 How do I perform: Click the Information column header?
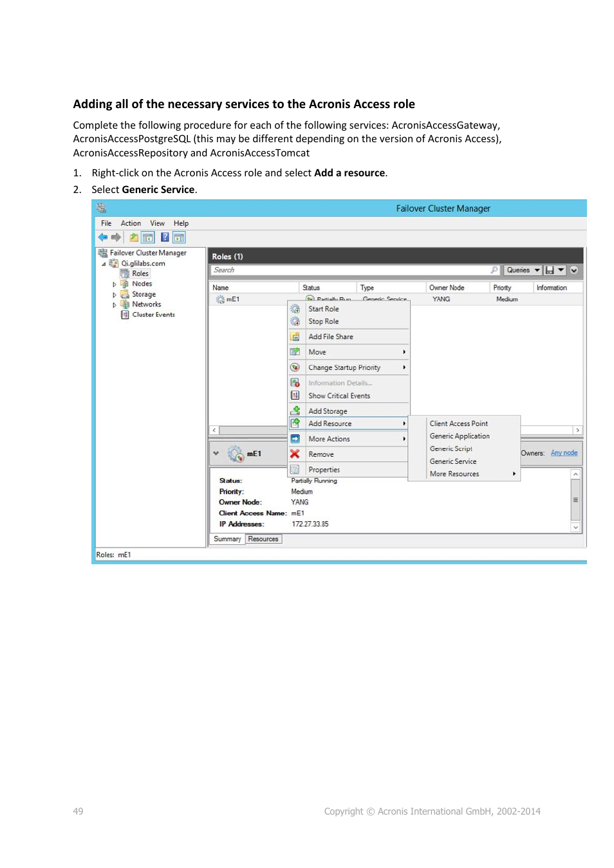point(557,288)
